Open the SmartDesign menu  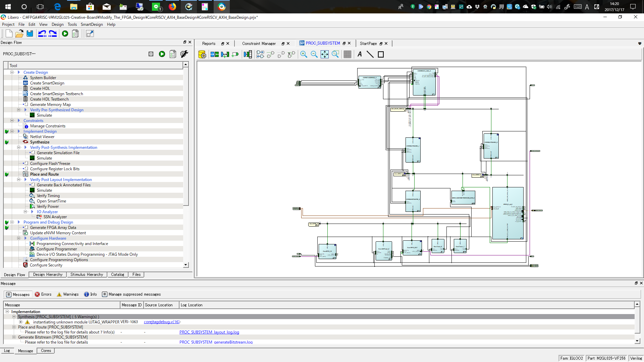[x=92, y=24]
